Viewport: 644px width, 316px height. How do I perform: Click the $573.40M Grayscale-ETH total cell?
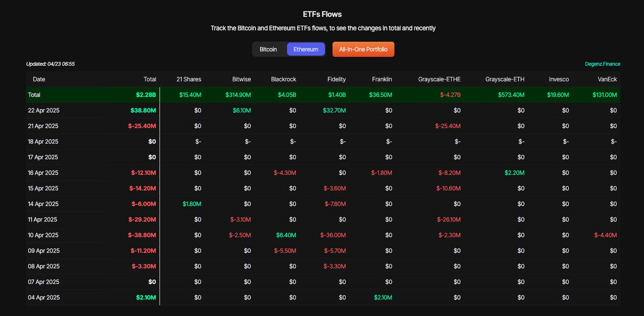point(510,95)
